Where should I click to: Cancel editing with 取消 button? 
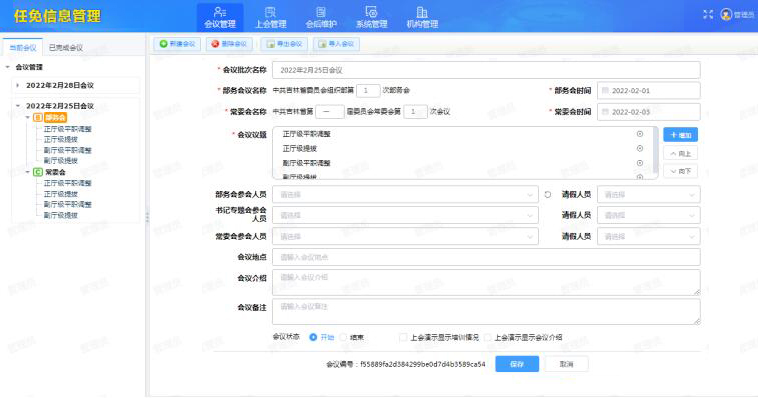click(x=567, y=364)
